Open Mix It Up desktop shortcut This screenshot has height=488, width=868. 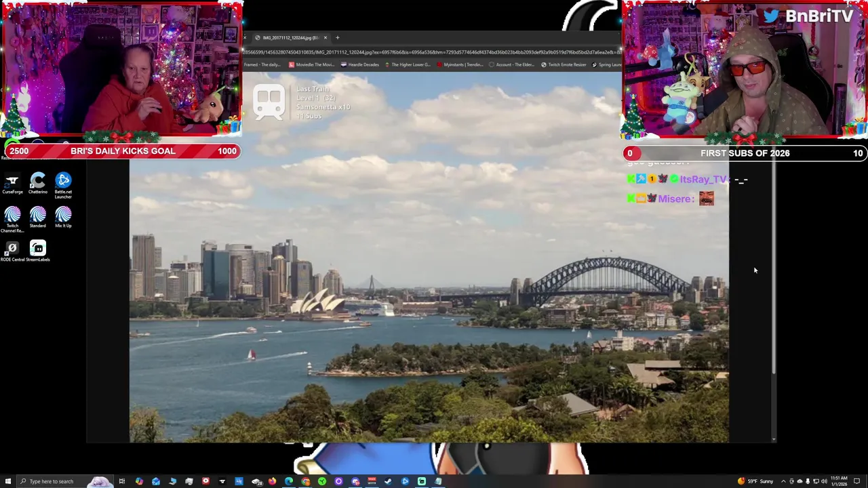[63, 218]
